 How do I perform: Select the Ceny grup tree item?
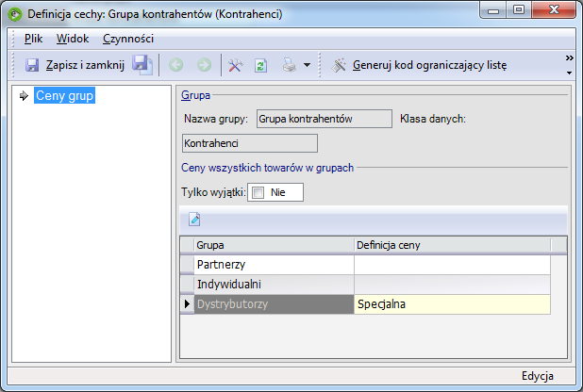point(65,95)
